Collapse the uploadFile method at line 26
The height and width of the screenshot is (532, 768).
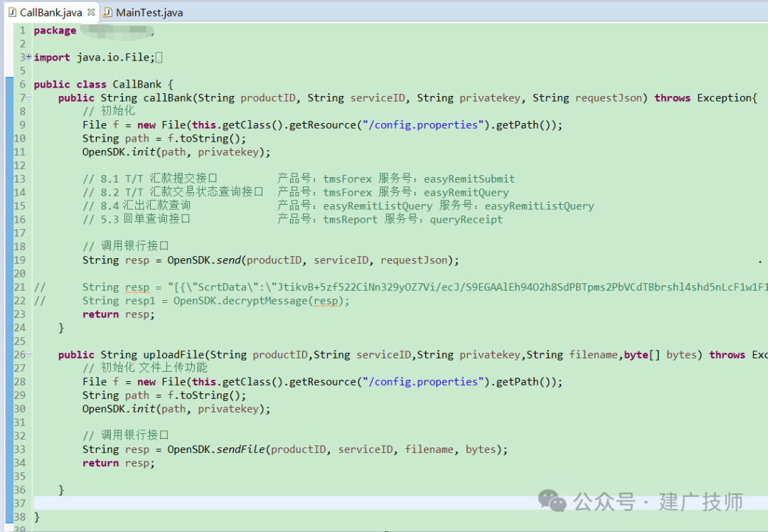(x=29, y=354)
